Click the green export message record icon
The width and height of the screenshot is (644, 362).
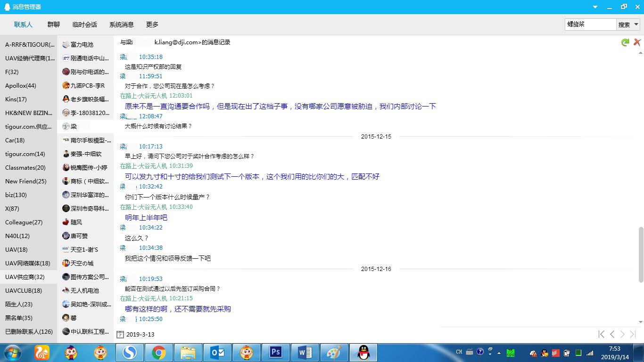click(625, 42)
